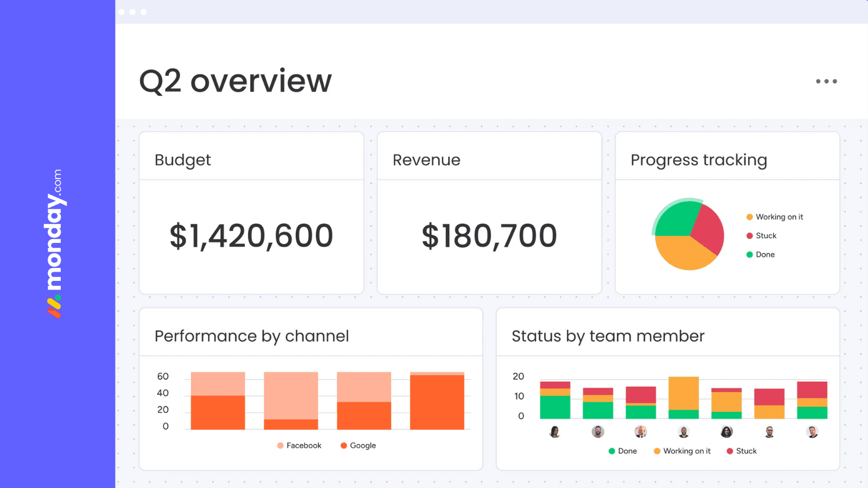This screenshot has width=868, height=488.
Task: Select the second team member avatar
Action: [x=598, y=432]
